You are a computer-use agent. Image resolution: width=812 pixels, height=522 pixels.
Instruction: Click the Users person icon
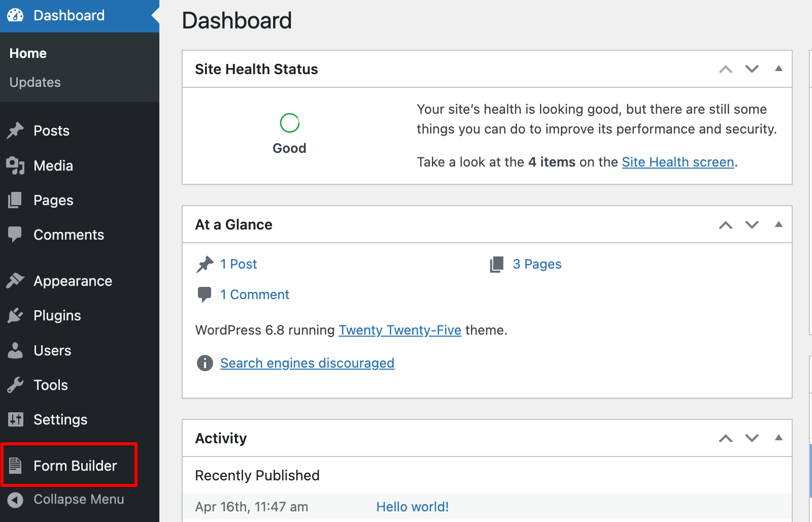point(15,350)
